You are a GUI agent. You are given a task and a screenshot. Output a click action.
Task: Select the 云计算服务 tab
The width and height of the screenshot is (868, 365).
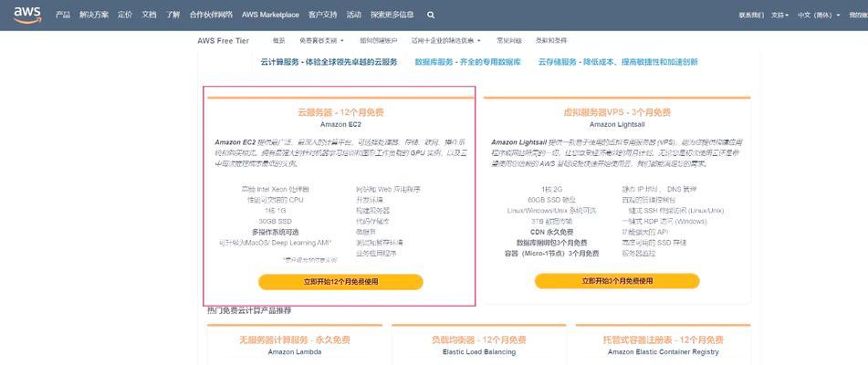tap(329, 62)
